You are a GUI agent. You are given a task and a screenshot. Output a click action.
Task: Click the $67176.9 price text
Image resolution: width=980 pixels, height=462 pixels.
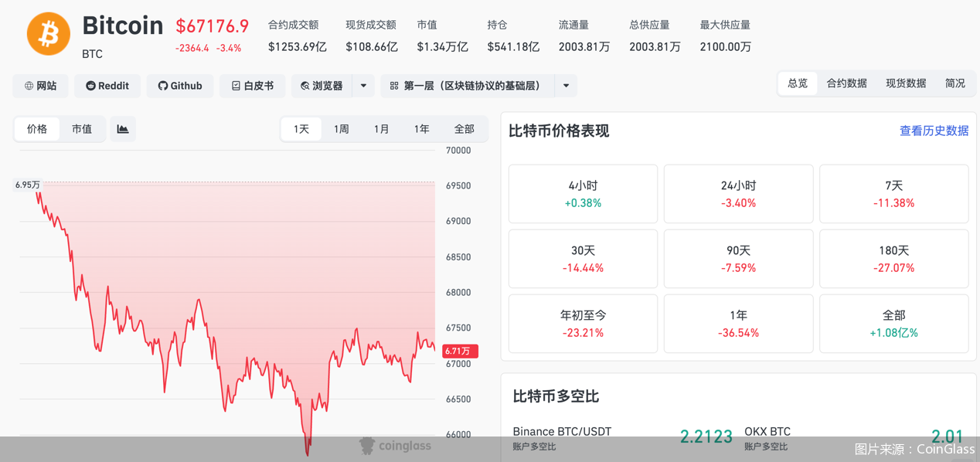click(x=213, y=26)
